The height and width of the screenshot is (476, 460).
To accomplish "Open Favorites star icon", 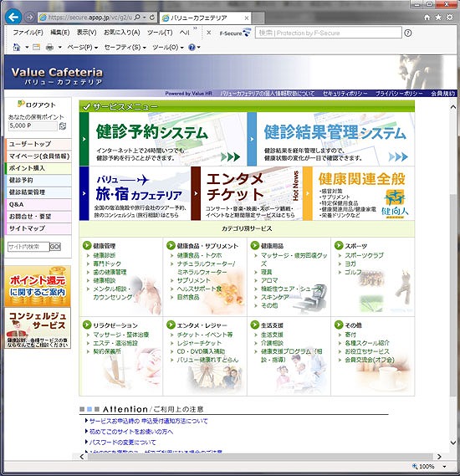I will [x=438, y=18].
